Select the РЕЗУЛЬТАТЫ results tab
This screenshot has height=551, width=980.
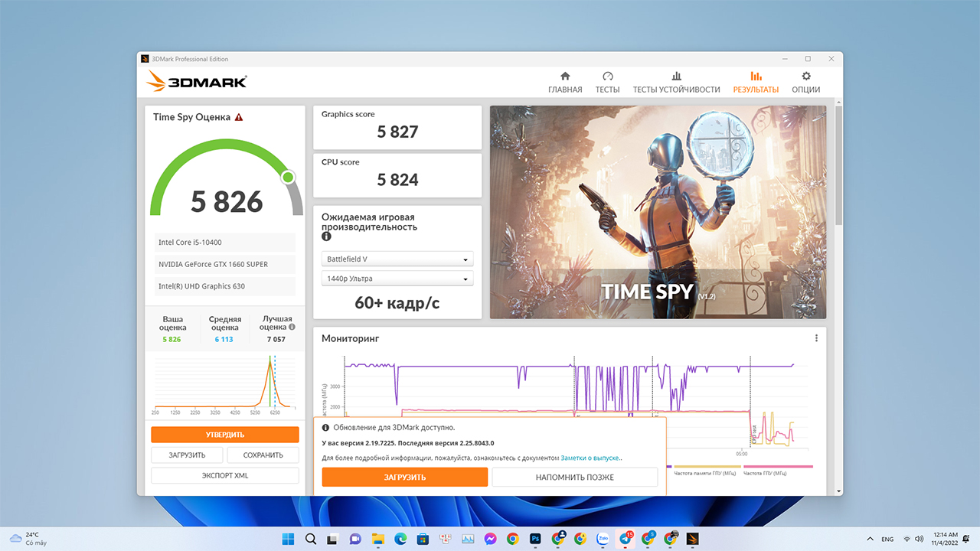coord(756,83)
